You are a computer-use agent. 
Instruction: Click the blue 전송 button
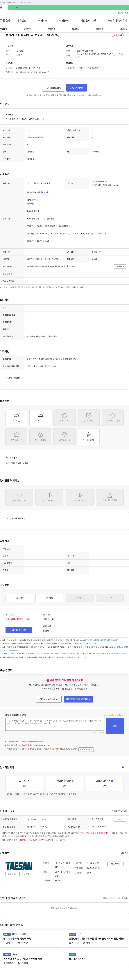click(115, 726)
